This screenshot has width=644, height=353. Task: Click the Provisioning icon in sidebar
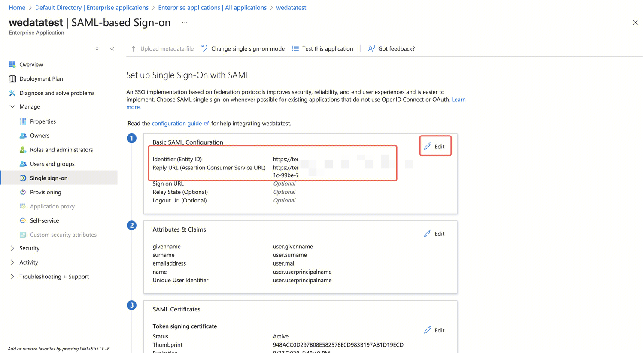pos(23,192)
